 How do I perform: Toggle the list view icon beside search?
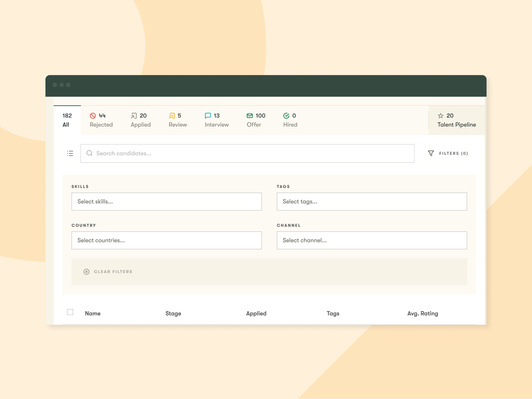pyautogui.click(x=70, y=153)
